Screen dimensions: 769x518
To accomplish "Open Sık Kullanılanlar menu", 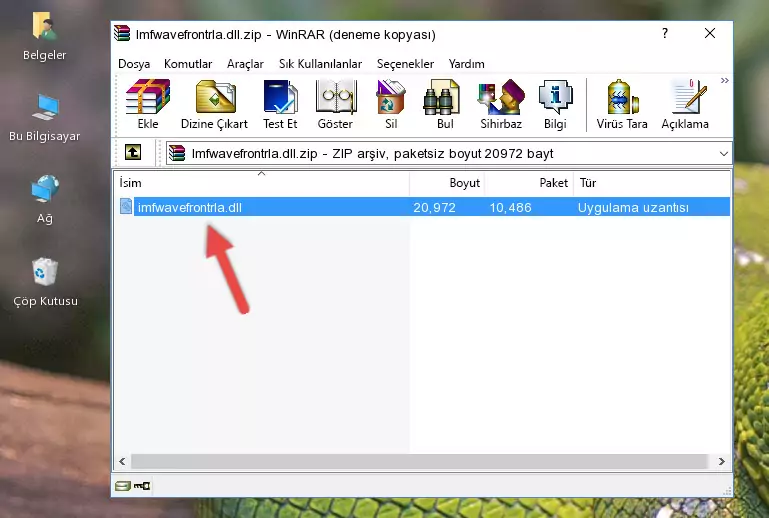I will coord(320,64).
